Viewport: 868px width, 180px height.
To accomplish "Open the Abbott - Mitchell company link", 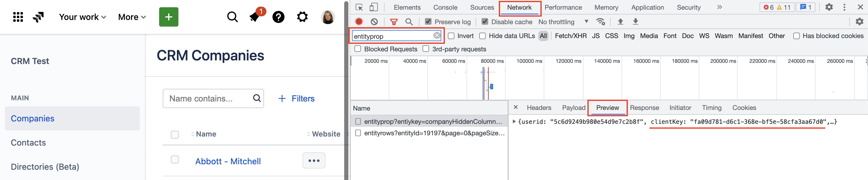I will click(x=228, y=161).
